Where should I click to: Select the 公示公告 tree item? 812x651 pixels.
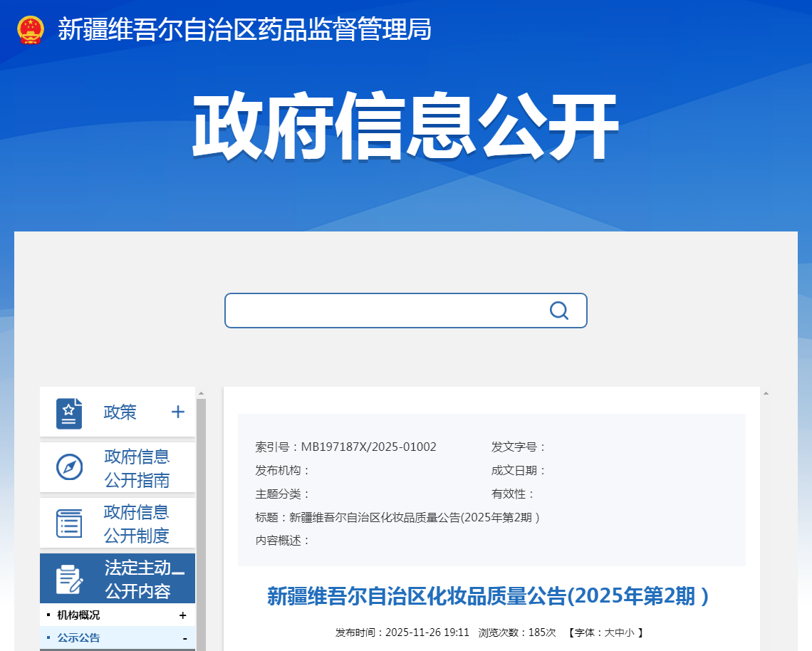pyautogui.click(x=79, y=638)
